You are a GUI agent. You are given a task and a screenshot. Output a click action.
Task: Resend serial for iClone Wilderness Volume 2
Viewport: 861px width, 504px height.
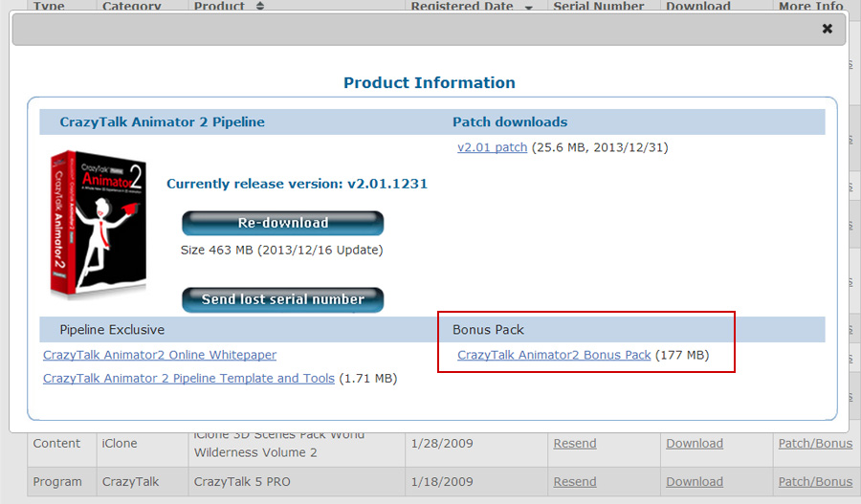point(575,443)
